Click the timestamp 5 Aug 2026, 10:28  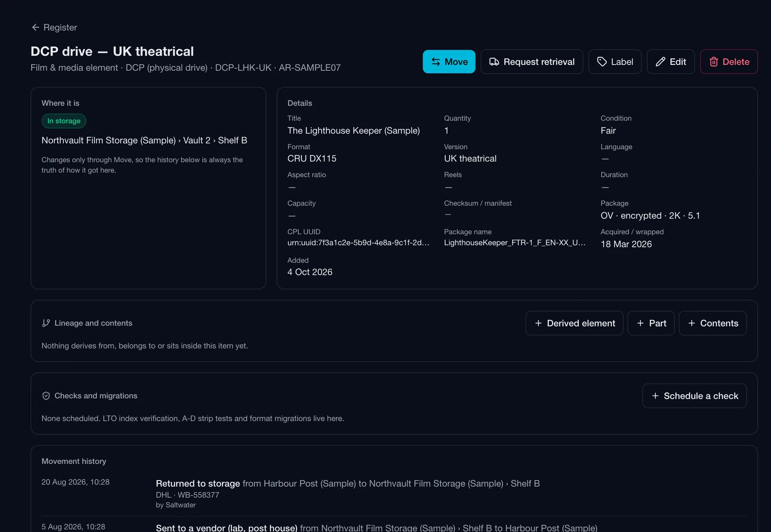[73, 527]
